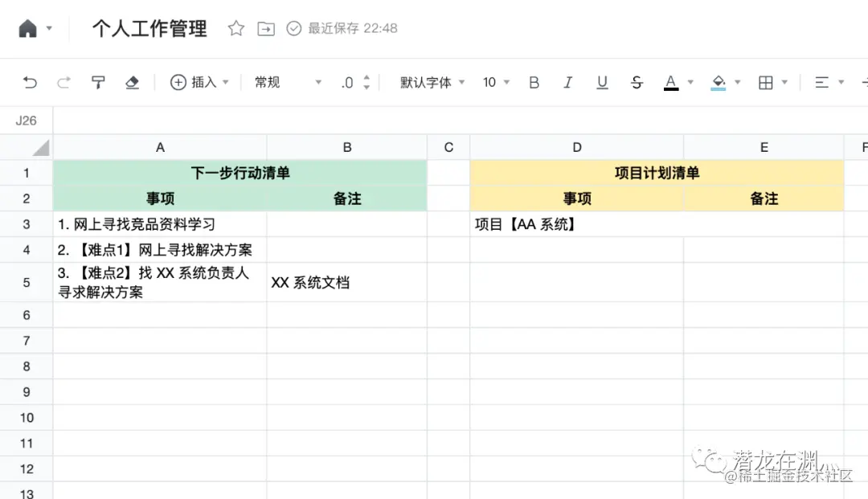Image resolution: width=868 pixels, height=499 pixels.
Task: Click the Home icon in the top bar
Action: (x=27, y=27)
